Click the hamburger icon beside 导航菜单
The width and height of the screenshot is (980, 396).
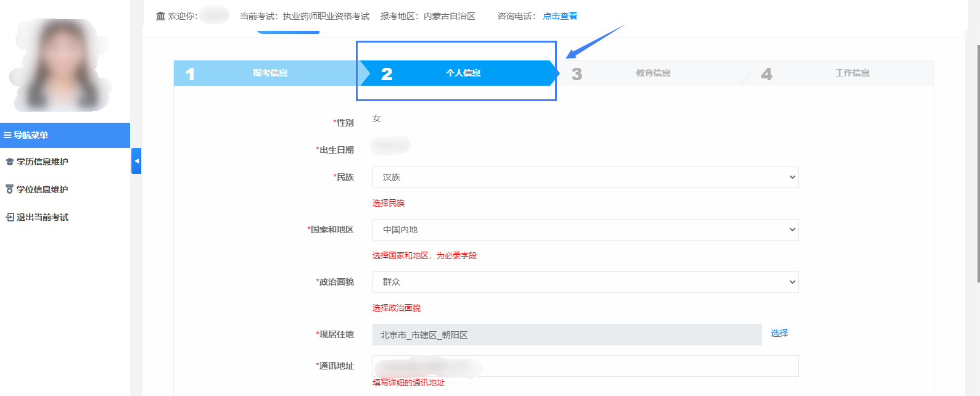click(x=7, y=135)
